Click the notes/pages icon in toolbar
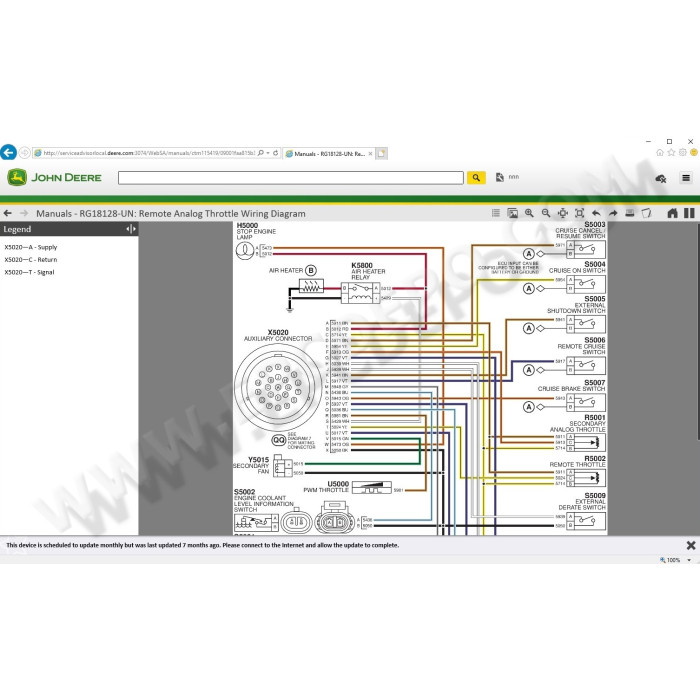Image resolution: width=700 pixels, height=700 pixels. click(646, 213)
